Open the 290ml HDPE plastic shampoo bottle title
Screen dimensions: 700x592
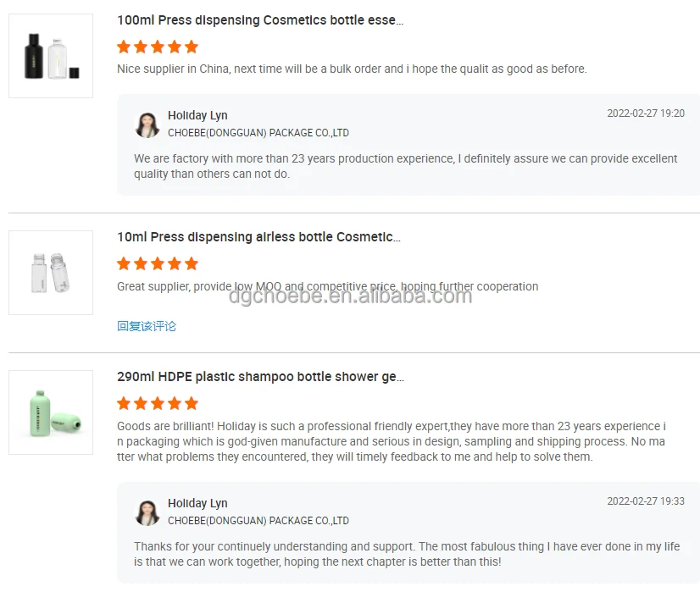click(260, 377)
